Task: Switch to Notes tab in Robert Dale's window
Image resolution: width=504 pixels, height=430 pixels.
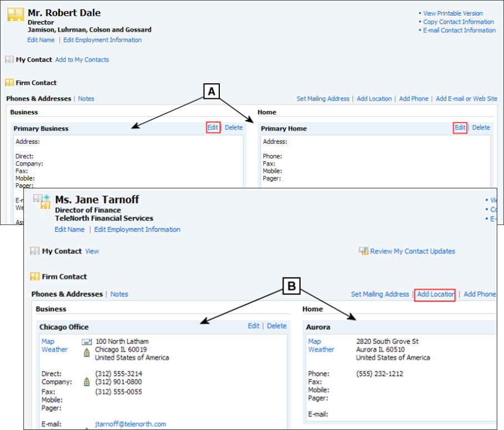Action: (86, 99)
